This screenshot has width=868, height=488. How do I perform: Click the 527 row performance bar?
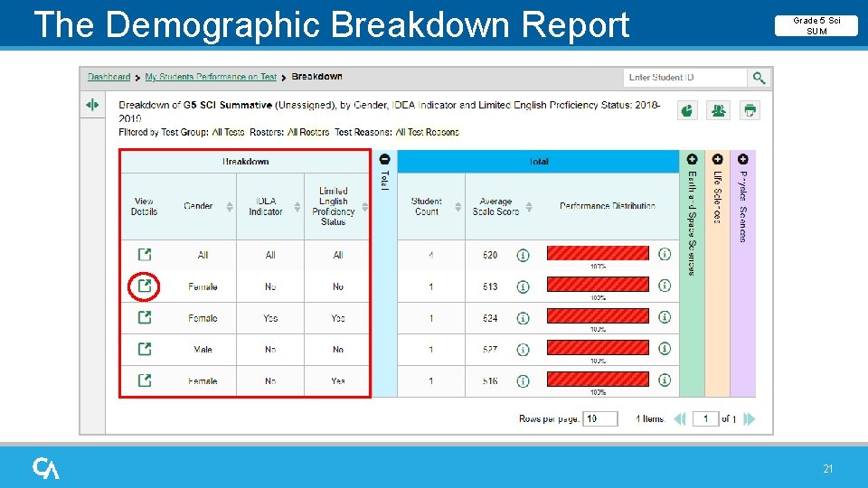pos(598,348)
